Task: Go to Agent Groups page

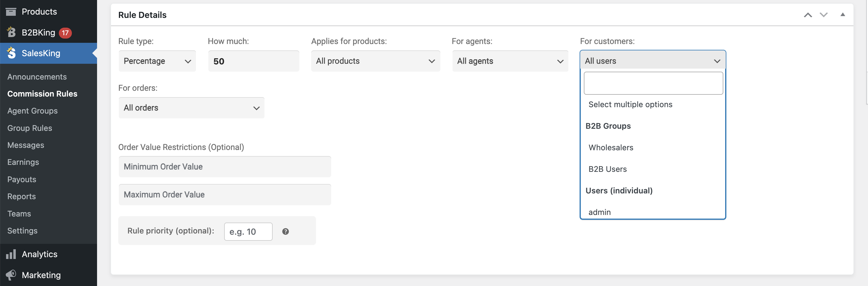Action: point(32,111)
